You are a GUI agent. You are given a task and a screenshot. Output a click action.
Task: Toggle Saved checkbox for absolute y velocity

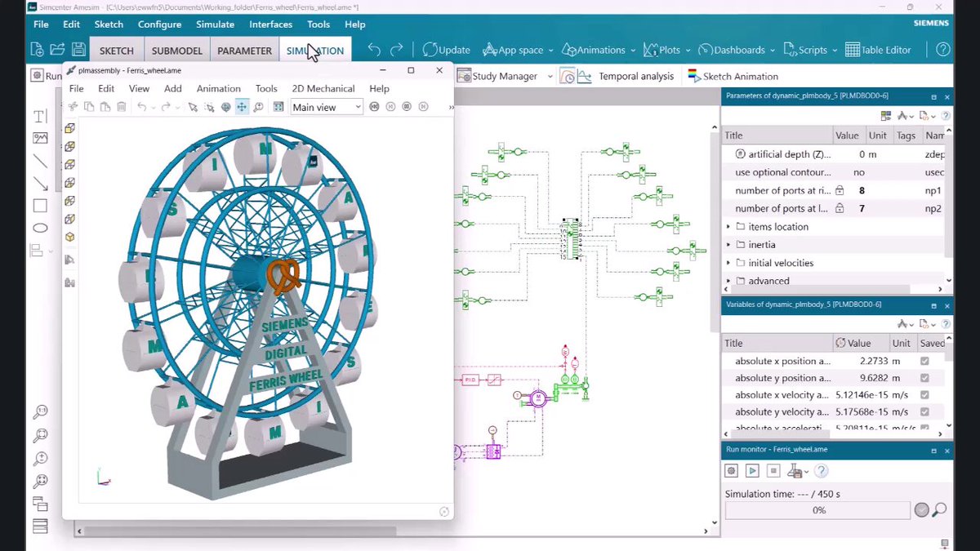point(924,412)
